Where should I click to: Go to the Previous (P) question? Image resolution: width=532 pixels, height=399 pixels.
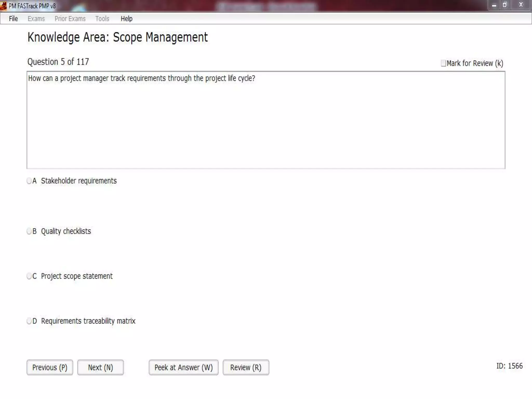click(x=50, y=367)
